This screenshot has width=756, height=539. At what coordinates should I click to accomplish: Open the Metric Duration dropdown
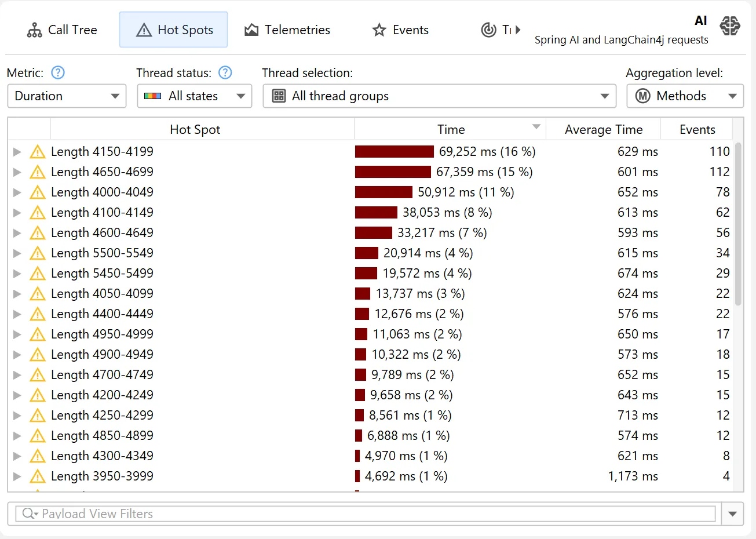coord(67,96)
